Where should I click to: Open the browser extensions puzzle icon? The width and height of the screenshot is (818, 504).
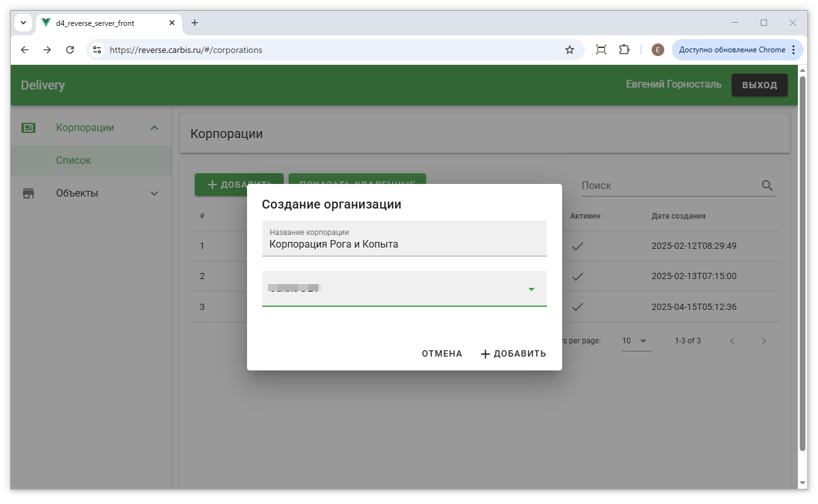[x=624, y=50]
